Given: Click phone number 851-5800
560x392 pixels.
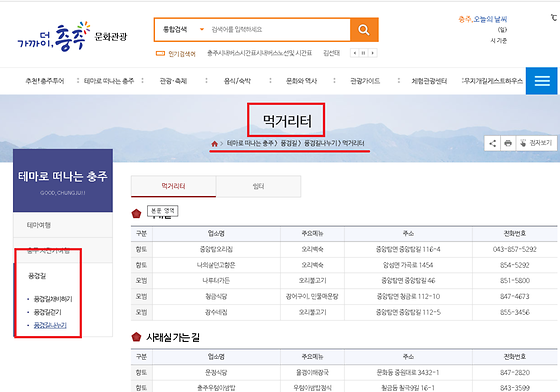Looking at the screenshot, I should [515, 281].
